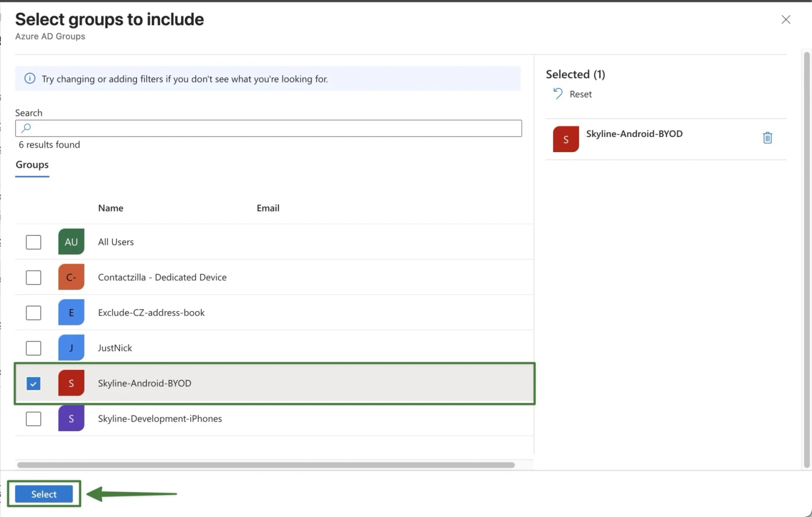Click the AU avatar icon for All Users
This screenshot has width=812, height=517.
[x=71, y=242]
